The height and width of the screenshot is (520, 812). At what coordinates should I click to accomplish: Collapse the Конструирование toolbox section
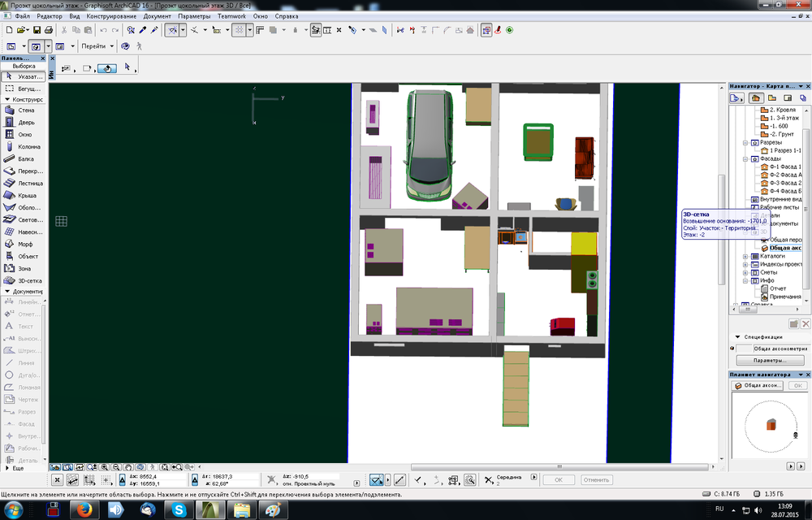tap(6, 99)
